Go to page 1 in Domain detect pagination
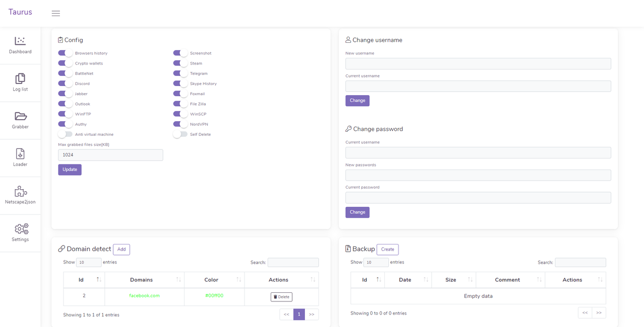The height and width of the screenshot is (327, 644). coord(299,314)
